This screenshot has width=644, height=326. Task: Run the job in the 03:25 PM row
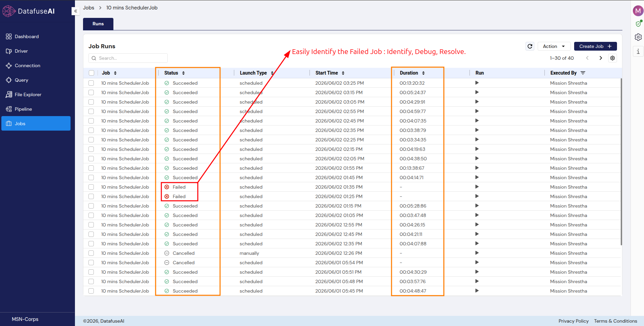477,83
